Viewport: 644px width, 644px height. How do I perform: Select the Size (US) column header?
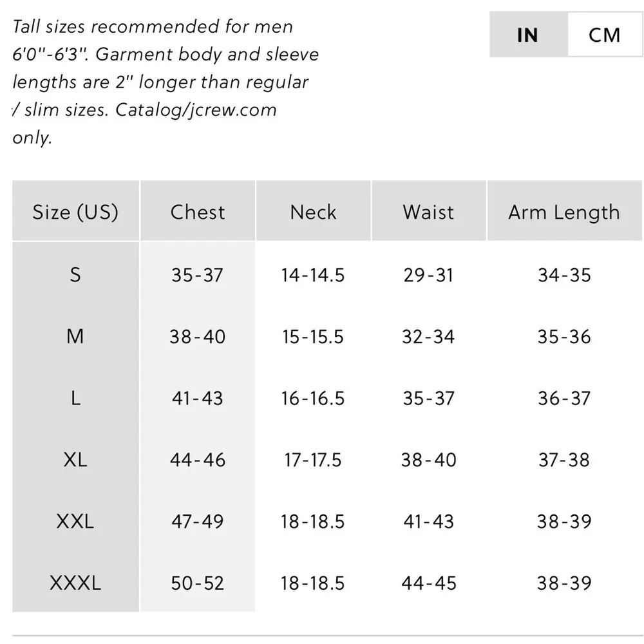(x=75, y=211)
